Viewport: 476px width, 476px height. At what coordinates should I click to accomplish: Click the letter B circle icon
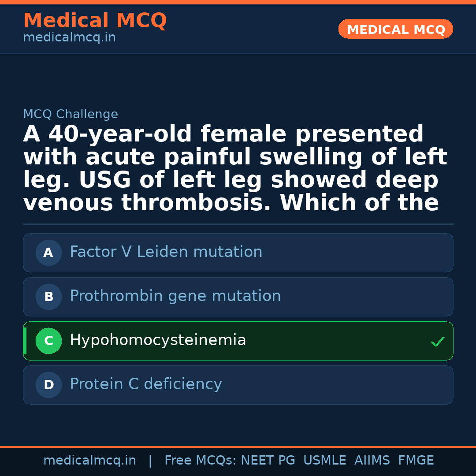click(48, 297)
